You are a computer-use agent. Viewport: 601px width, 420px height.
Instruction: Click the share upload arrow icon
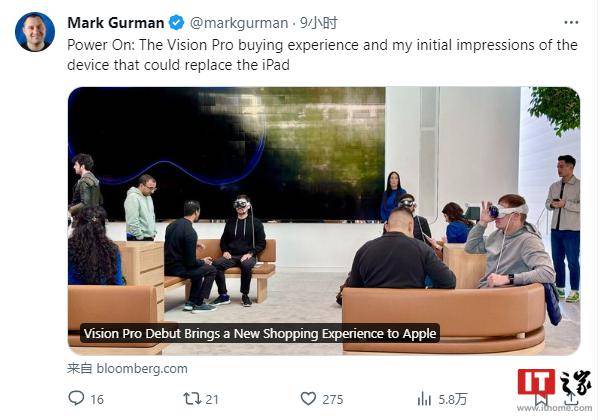(x=571, y=398)
